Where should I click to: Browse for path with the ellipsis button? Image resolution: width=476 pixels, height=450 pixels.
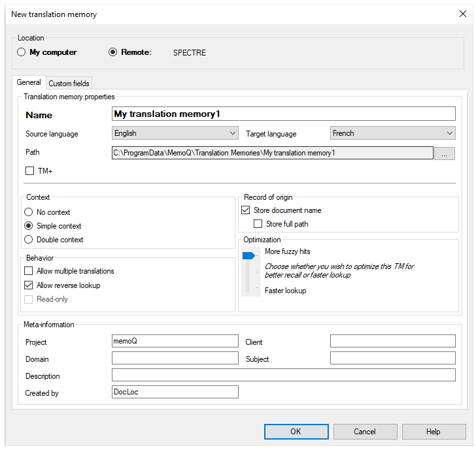pos(445,153)
